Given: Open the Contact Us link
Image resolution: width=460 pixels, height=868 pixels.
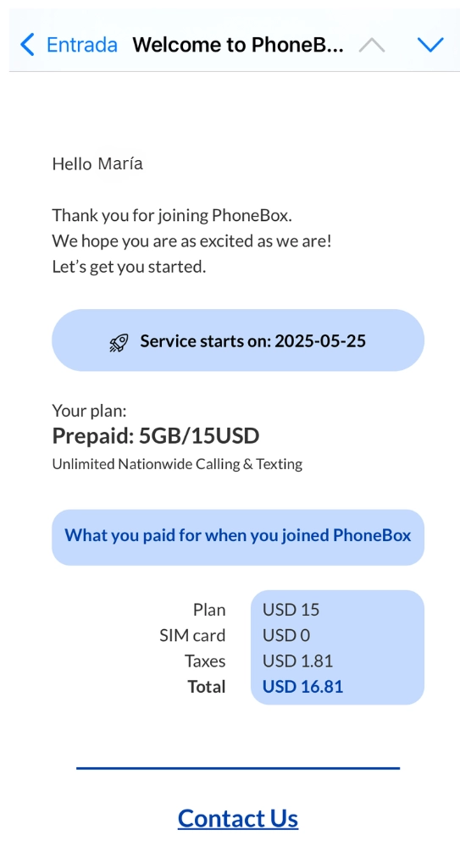Looking at the screenshot, I should [x=238, y=818].
